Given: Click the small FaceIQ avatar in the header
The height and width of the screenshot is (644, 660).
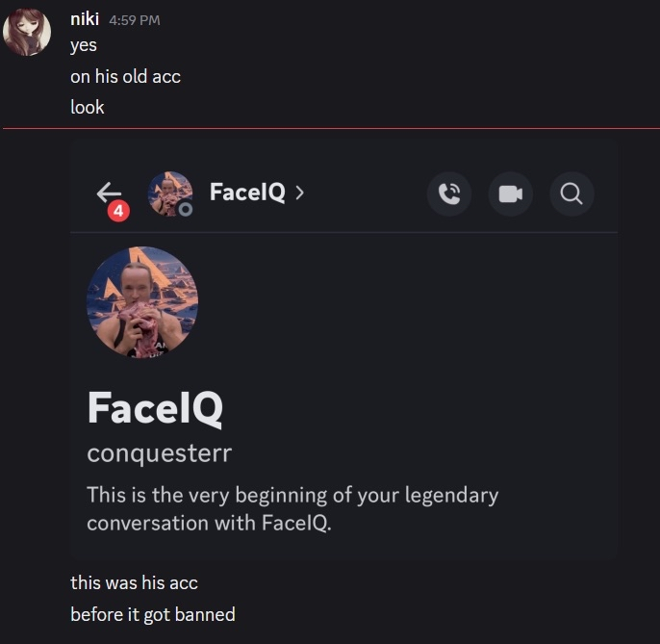Looking at the screenshot, I should (x=168, y=193).
